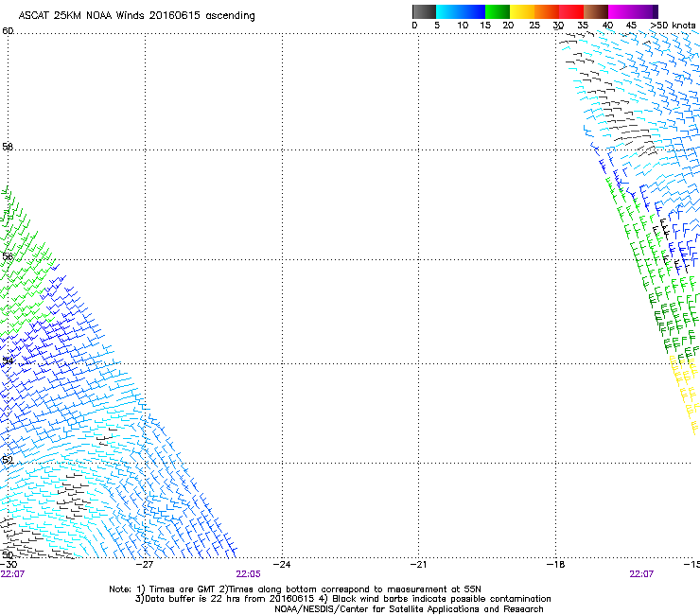Click latitude label '60' on left axis
The height and width of the screenshot is (615, 700).
[x=8, y=31]
